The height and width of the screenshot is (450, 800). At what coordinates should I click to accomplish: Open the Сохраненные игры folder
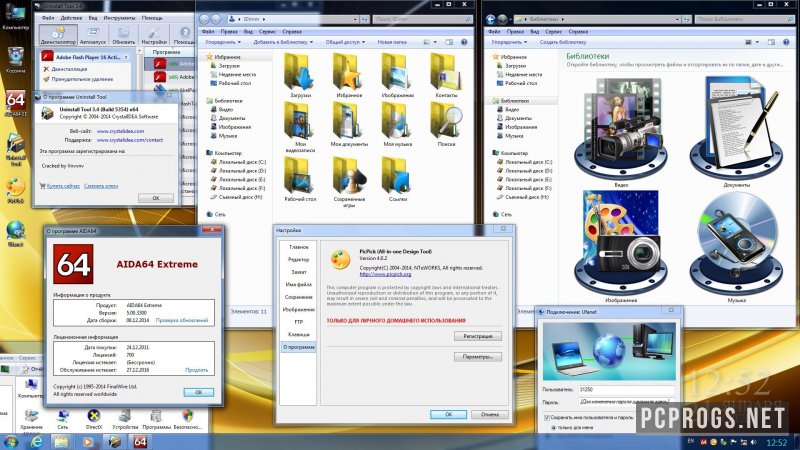click(x=349, y=182)
